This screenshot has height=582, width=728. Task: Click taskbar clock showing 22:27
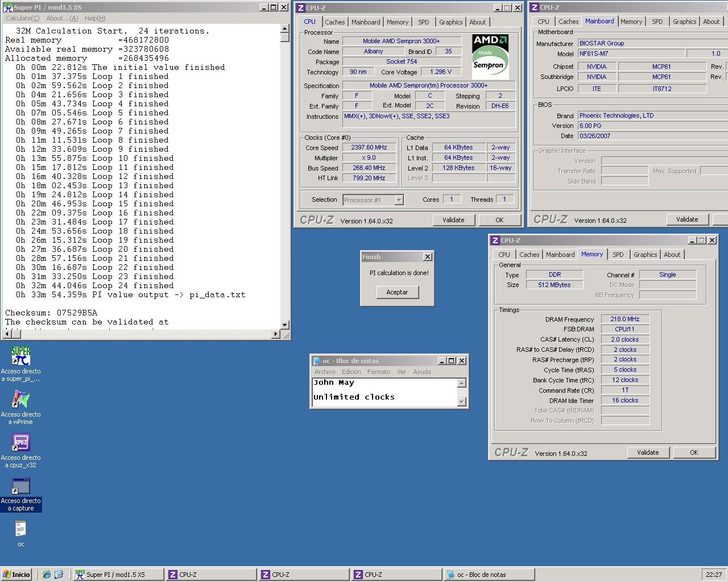tap(714, 575)
